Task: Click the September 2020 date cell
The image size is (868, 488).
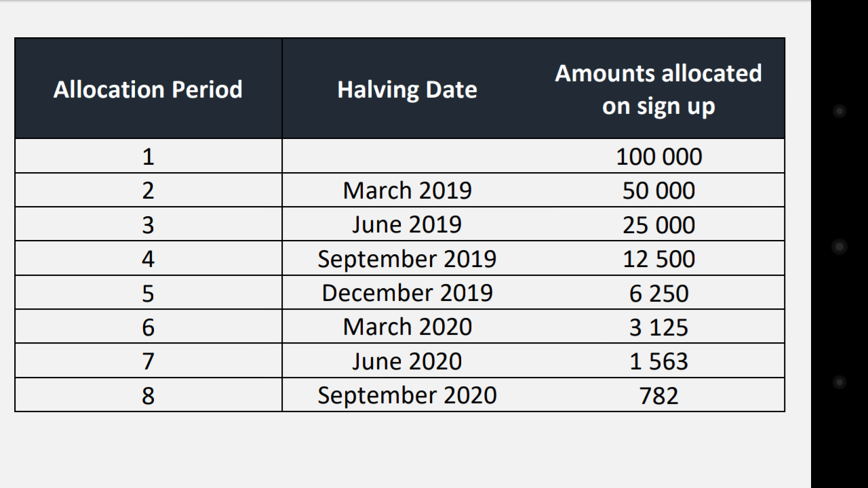Action: click(407, 395)
